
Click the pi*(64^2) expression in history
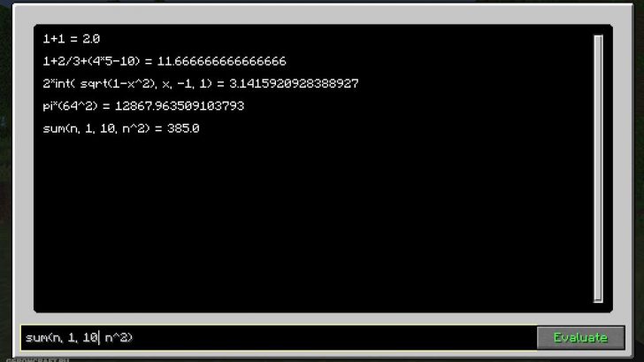click(70, 106)
